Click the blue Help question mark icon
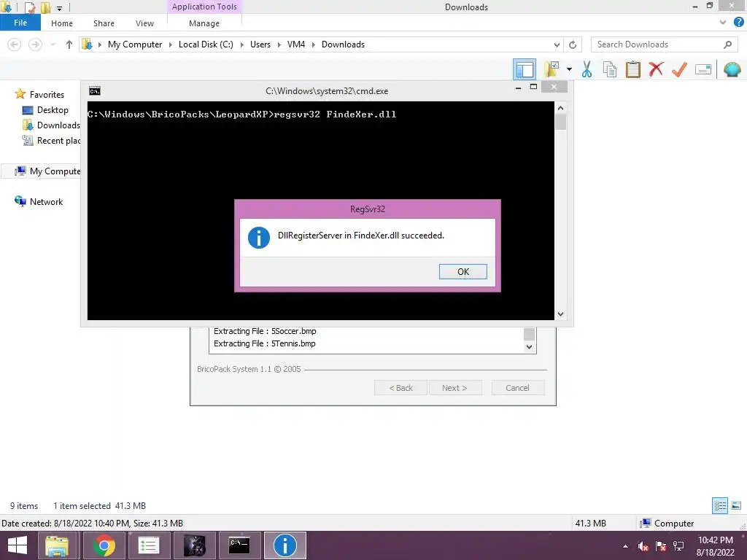Viewport: 747px width, 560px height. click(x=738, y=22)
